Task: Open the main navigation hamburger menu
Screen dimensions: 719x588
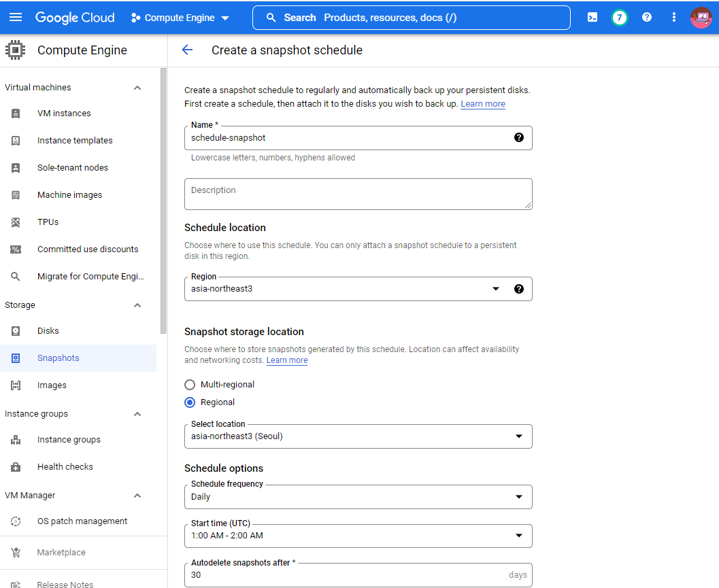Action: coord(16,18)
